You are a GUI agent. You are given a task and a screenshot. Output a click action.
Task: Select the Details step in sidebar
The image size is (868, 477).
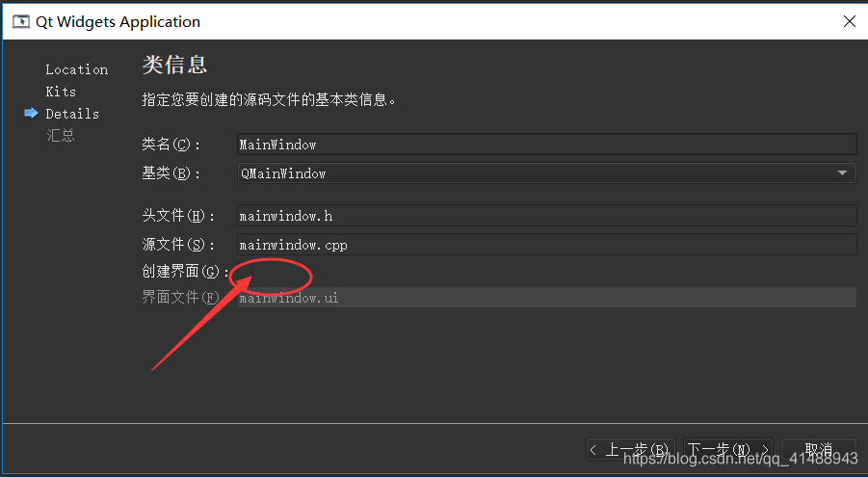tap(72, 114)
